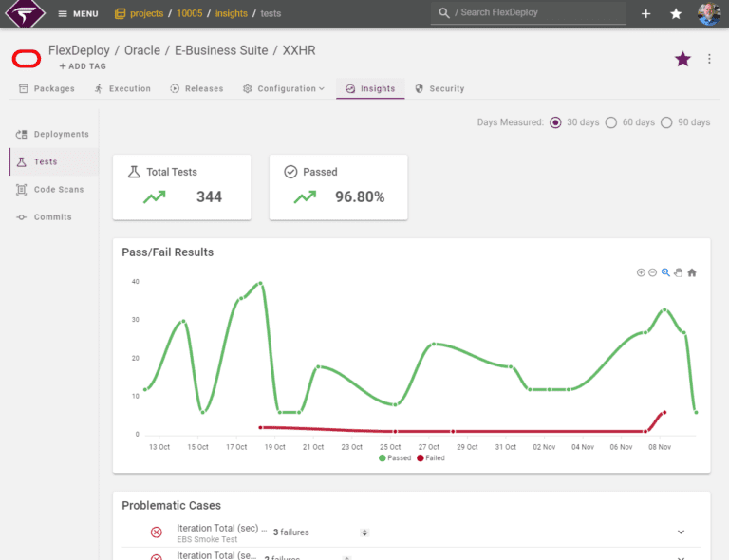This screenshot has width=729, height=560.
Task: Expand the first EBS Smoke Test failure row
Action: click(x=681, y=532)
